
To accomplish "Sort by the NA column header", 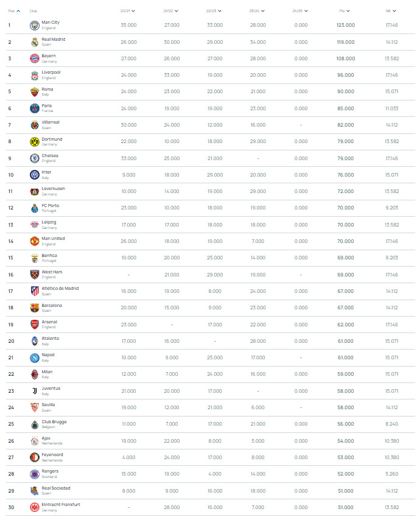I will (391, 10).
